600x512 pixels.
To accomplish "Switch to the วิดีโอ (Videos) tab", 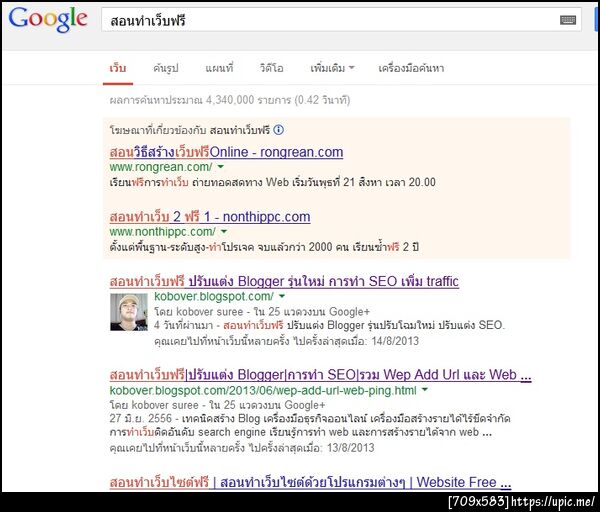I will point(272,68).
